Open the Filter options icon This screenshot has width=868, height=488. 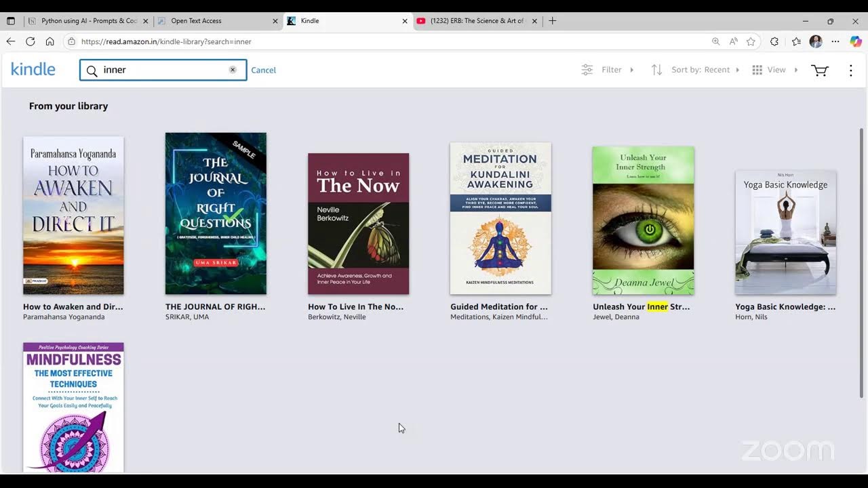tap(587, 70)
